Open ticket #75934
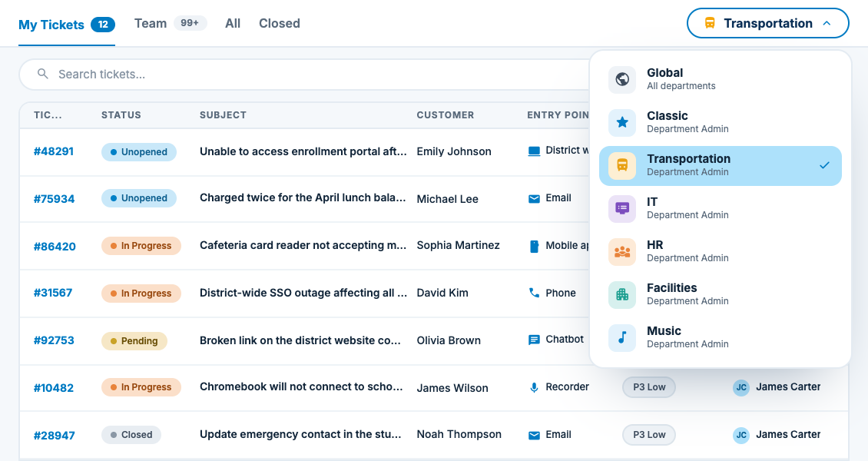The image size is (868, 461). pos(55,199)
